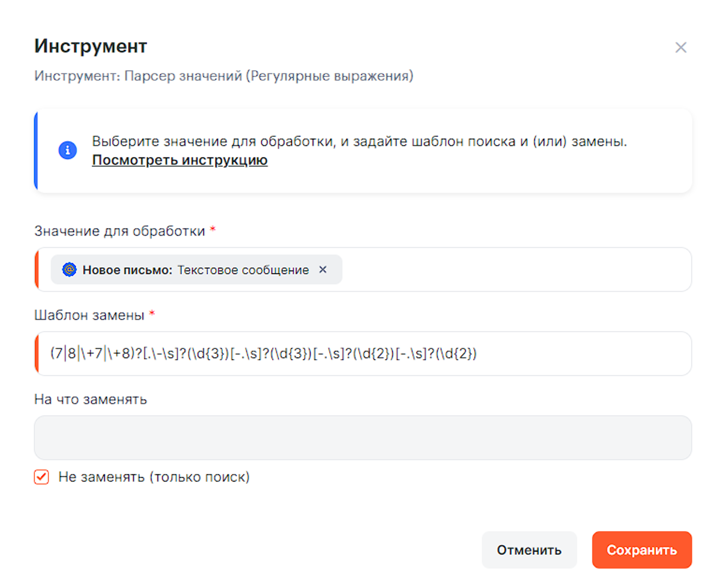Click into the На что заменять field
Screen dimensions: 720x588
[363, 437]
